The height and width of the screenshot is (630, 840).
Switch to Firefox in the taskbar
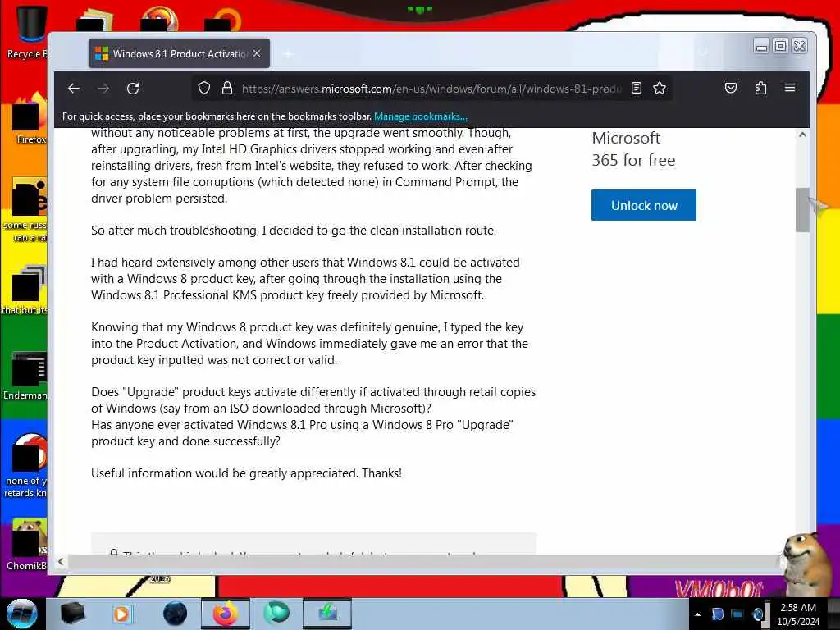click(225, 614)
